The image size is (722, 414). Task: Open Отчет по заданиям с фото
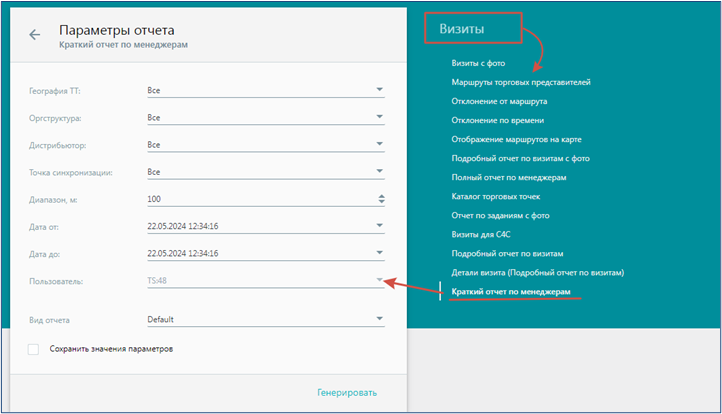click(500, 216)
